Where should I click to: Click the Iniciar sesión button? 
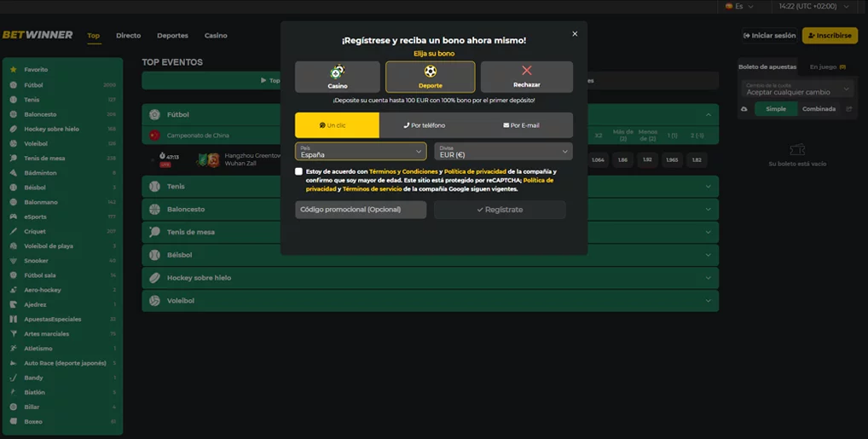tap(769, 36)
